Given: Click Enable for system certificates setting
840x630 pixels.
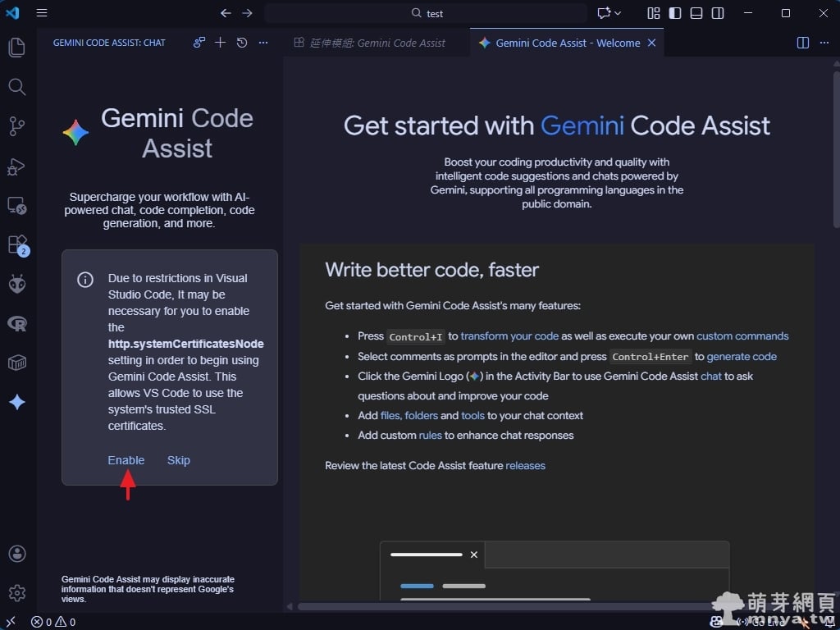Looking at the screenshot, I should pos(126,460).
